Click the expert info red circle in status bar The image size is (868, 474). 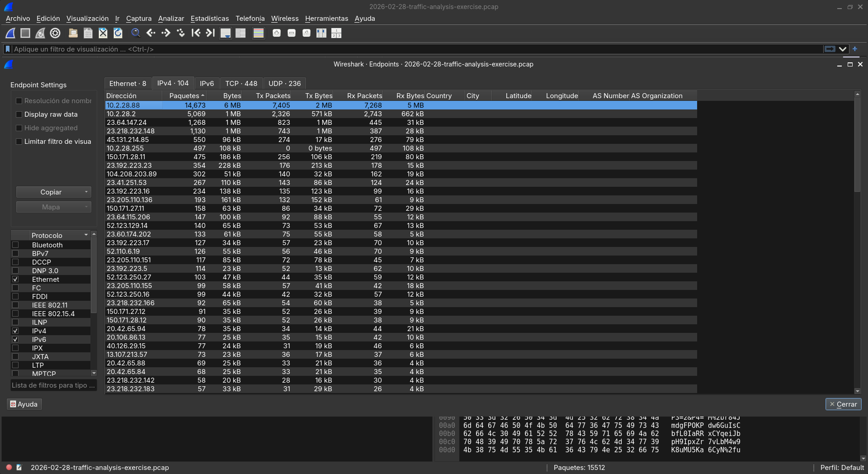pos(9,467)
